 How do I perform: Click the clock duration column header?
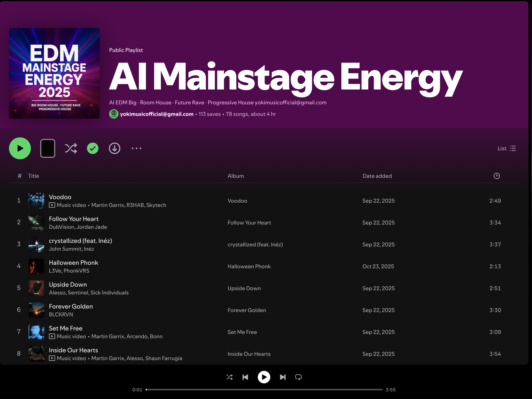coord(496,176)
